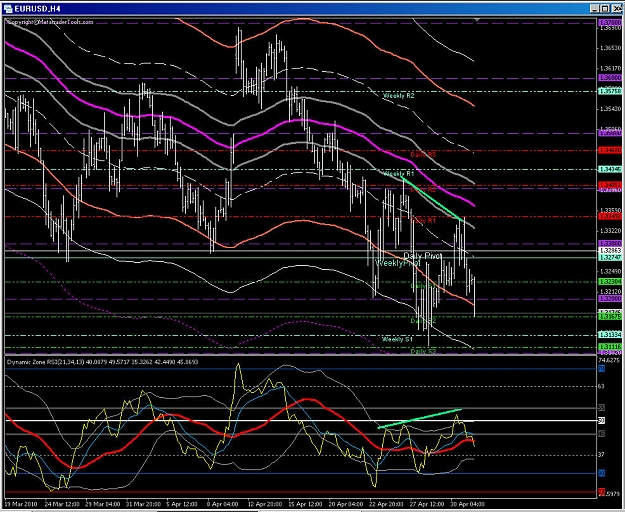625x512 pixels.
Task: Select the green trendline on price chart
Action: [x=432, y=198]
